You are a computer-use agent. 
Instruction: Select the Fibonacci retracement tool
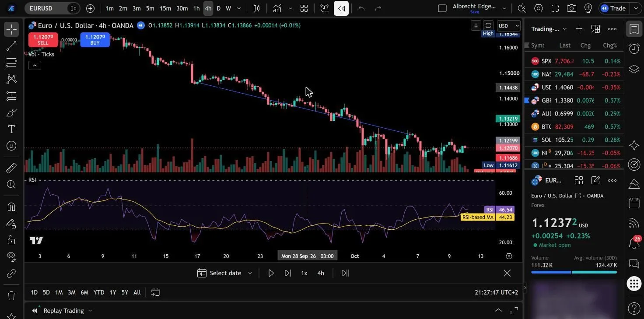(11, 63)
